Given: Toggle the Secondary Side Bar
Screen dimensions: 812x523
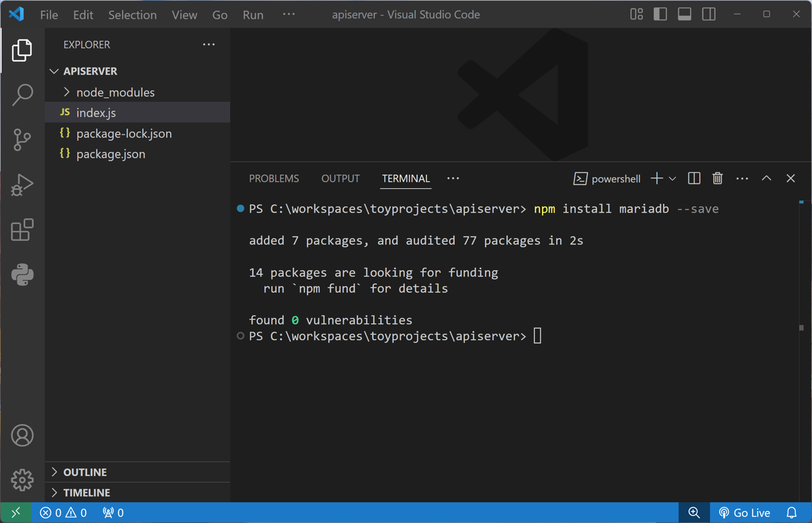Looking at the screenshot, I should pyautogui.click(x=709, y=14).
